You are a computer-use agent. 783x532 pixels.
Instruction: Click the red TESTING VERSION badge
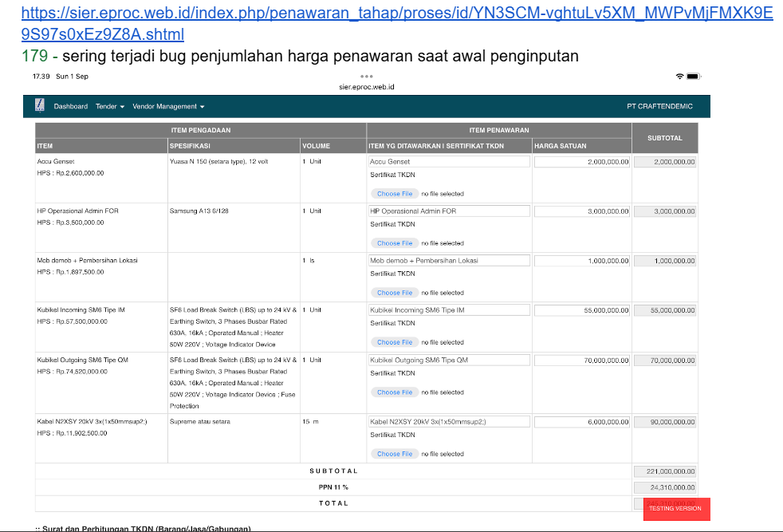[675, 508]
